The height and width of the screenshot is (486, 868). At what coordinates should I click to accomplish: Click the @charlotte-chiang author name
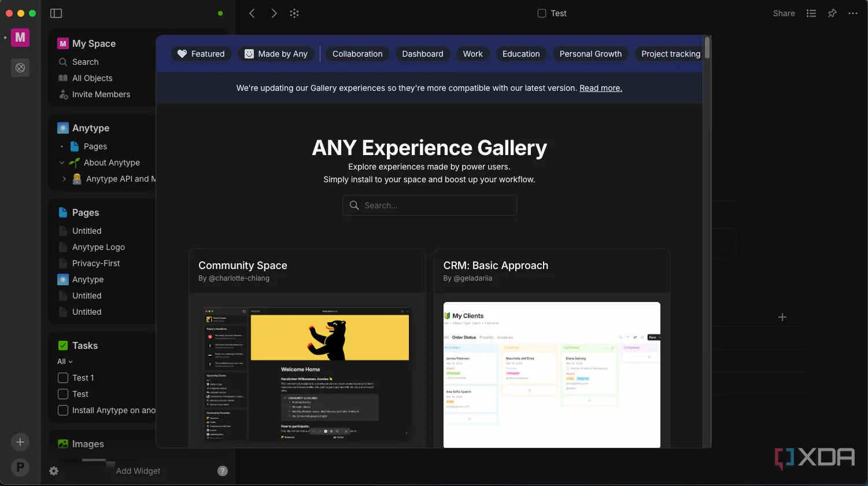click(x=239, y=278)
